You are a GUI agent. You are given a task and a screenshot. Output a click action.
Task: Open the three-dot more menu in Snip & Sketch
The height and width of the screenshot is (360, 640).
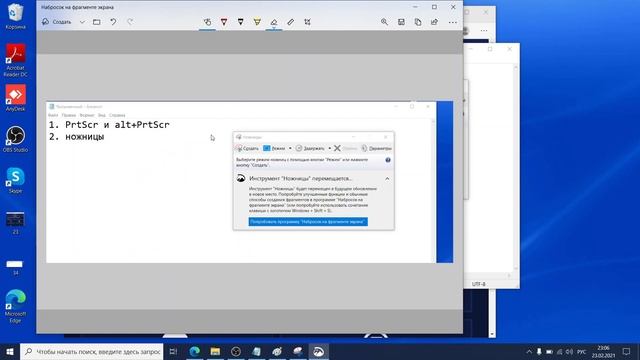click(453, 22)
